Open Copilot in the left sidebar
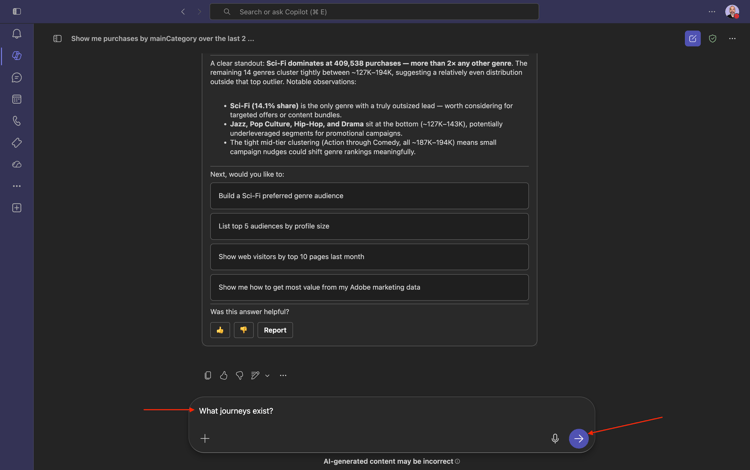The image size is (750, 470). click(x=17, y=55)
